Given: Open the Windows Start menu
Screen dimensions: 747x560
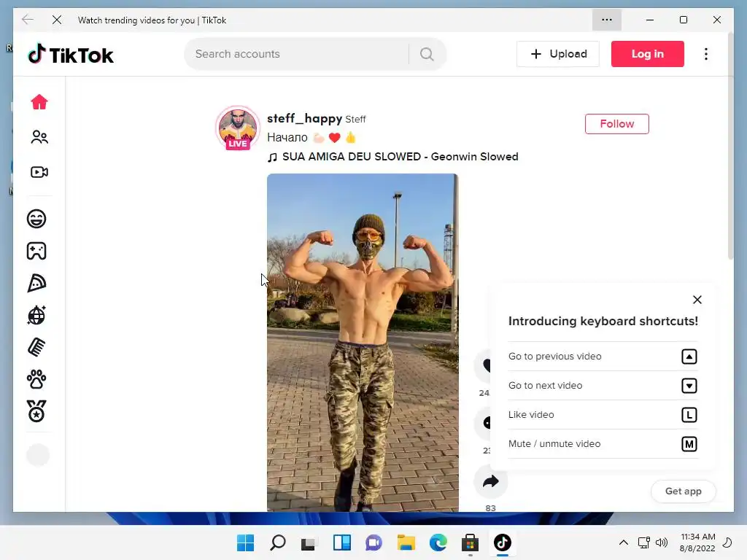Looking at the screenshot, I should coord(245,542).
